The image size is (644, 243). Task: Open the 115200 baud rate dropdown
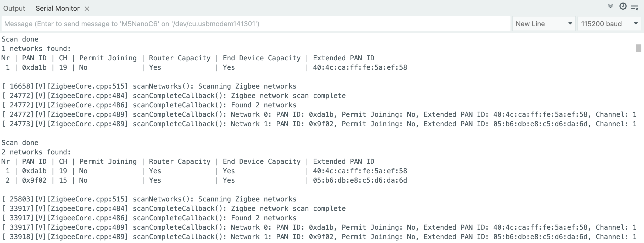pos(609,24)
